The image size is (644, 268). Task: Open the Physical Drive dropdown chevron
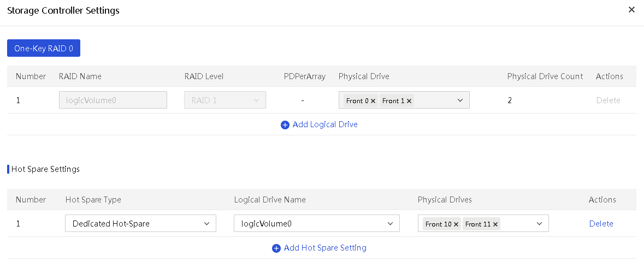(460, 100)
